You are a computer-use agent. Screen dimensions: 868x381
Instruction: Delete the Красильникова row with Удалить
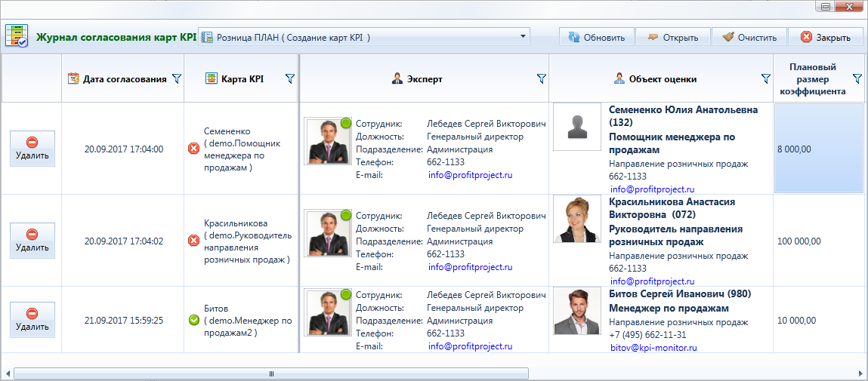click(32, 241)
